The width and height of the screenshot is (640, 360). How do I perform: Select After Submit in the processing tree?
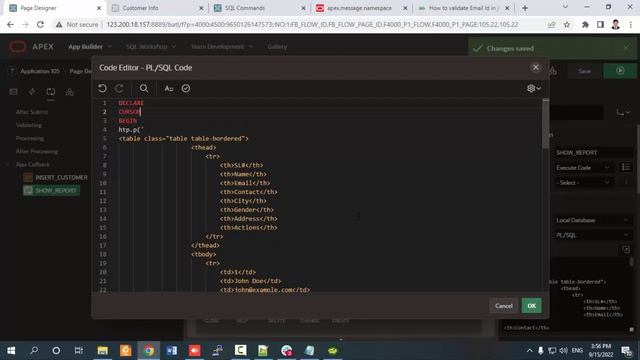(x=32, y=112)
